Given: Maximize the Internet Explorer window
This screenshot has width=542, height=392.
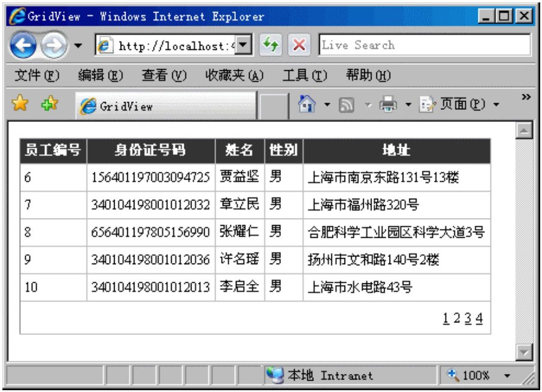Looking at the screenshot, I should click(x=504, y=16).
